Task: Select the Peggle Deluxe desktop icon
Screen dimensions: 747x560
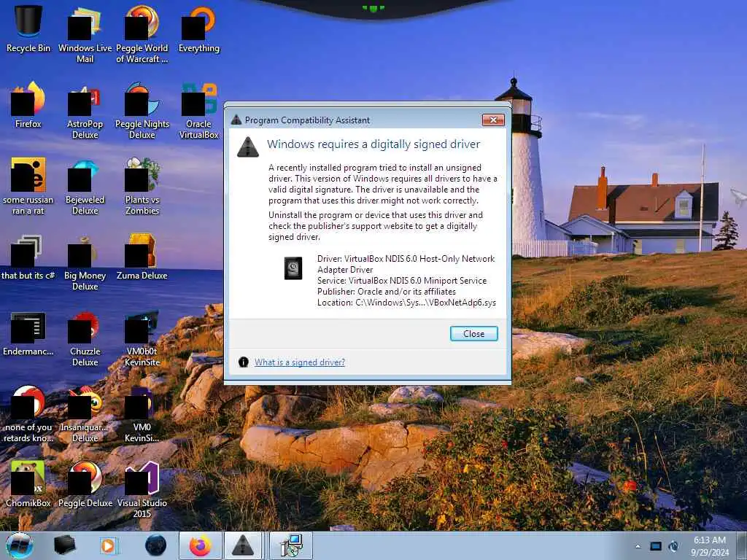Action: [x=85, y=484]
